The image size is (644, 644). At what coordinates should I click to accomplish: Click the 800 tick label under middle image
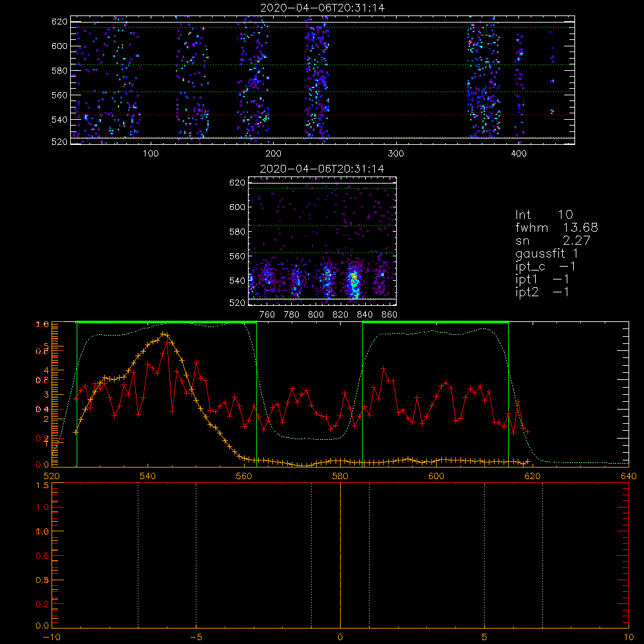(x=316, y=315)
